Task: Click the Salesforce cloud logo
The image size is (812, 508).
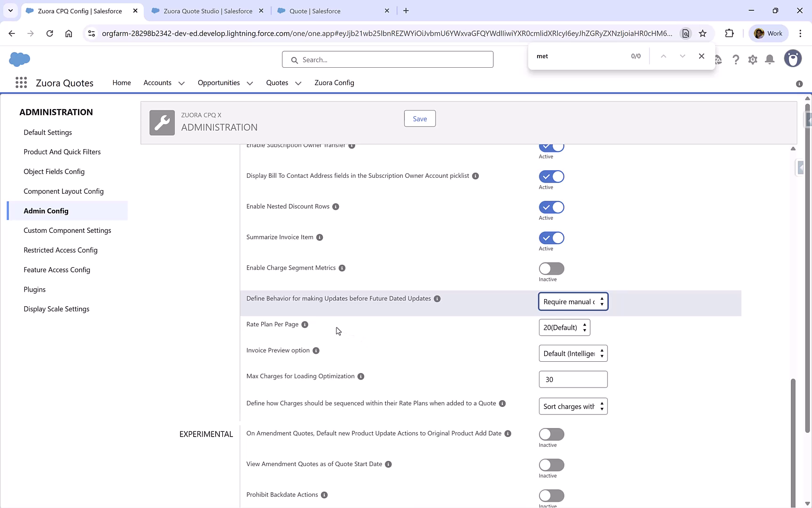Action: [x=19, y=59]
